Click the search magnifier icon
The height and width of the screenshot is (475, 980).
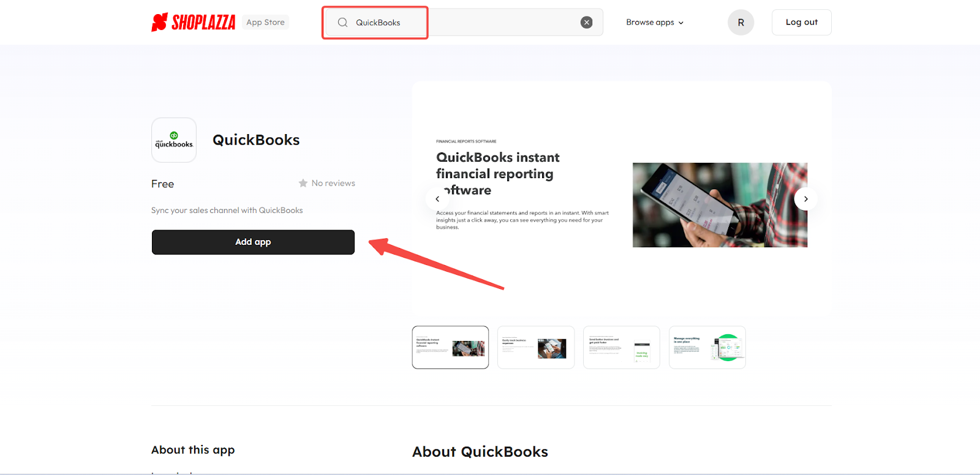[343, 23]
